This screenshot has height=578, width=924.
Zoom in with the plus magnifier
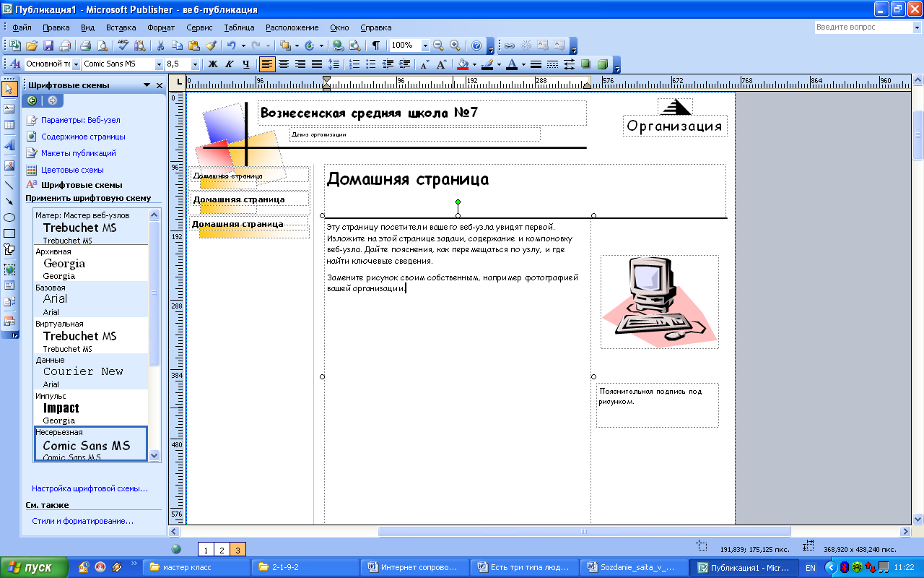coord(455,45)
